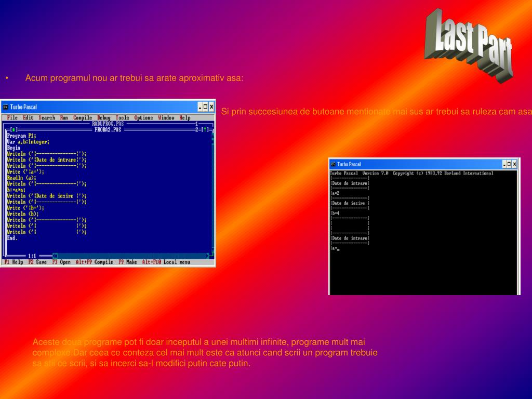
Task: Minimize the Turbo Pascal console window
Action: click(504, 164)
